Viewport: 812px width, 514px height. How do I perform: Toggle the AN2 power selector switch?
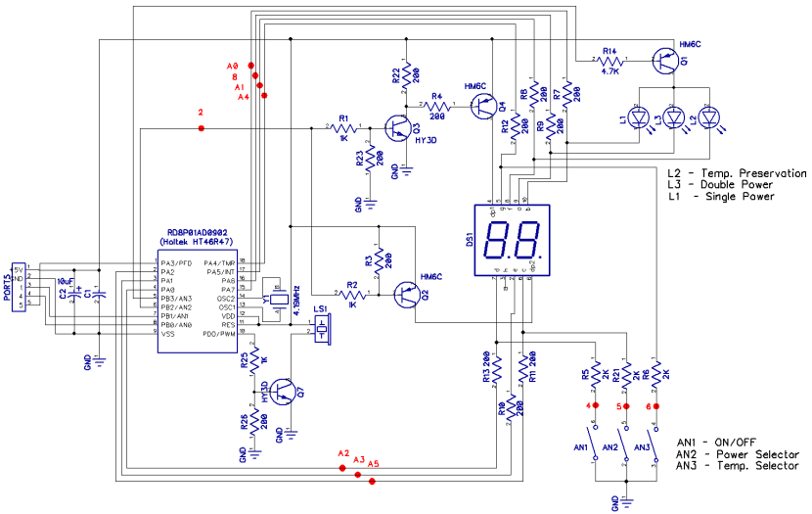pyautogui.click(x=624, y=437)
